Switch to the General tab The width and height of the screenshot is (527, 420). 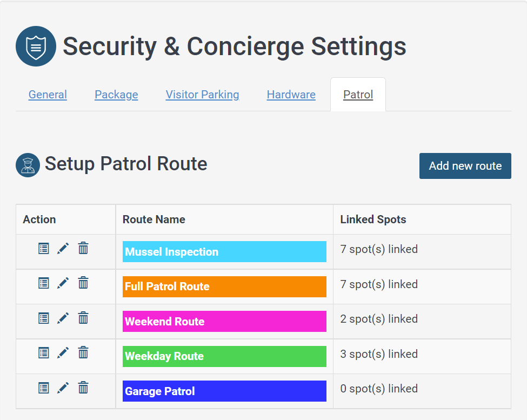[48, 95]
